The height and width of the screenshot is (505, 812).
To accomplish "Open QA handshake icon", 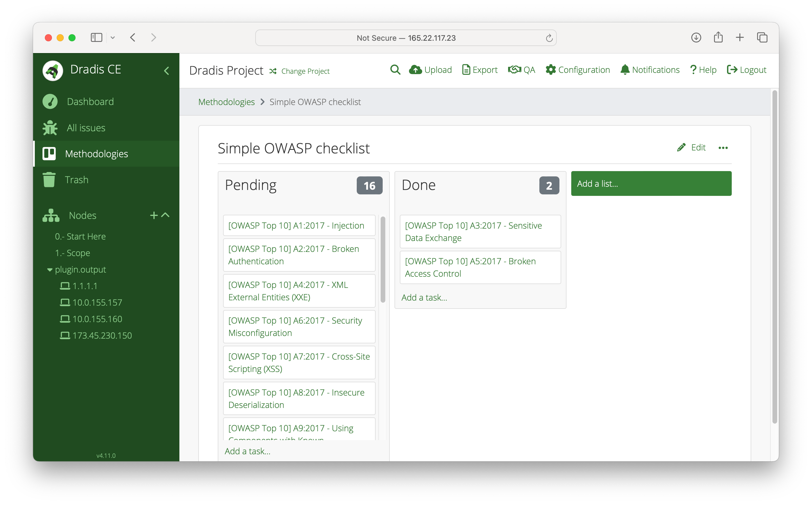I will pyautogui.click(x=514, y=70).
